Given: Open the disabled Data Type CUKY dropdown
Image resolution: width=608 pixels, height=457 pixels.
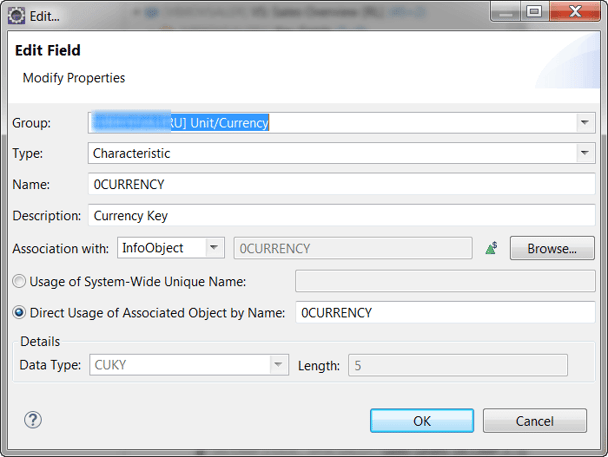Looking at the screenshot, I should (278, 365).
